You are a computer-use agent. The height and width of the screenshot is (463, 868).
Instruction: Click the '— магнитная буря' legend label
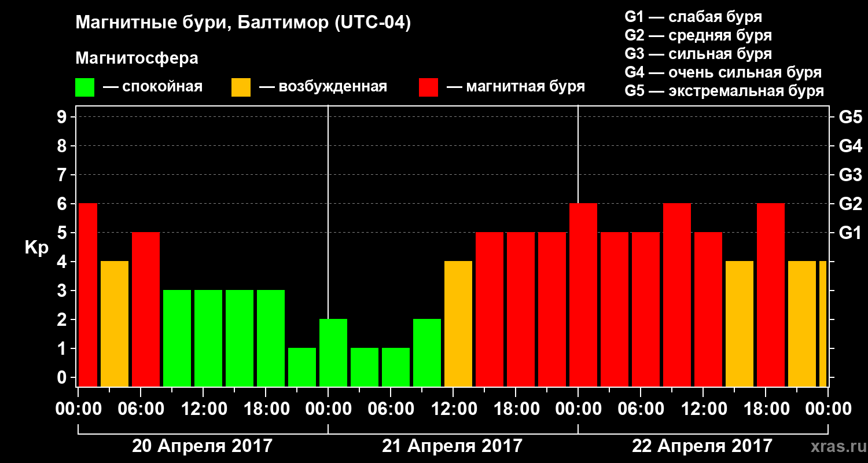[516, 87]
